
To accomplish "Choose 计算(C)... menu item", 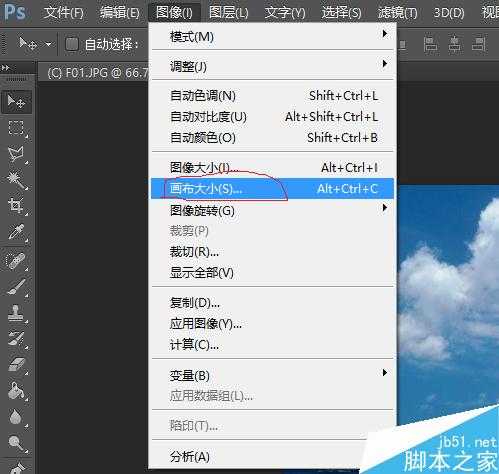I will [x=273, y=344].
